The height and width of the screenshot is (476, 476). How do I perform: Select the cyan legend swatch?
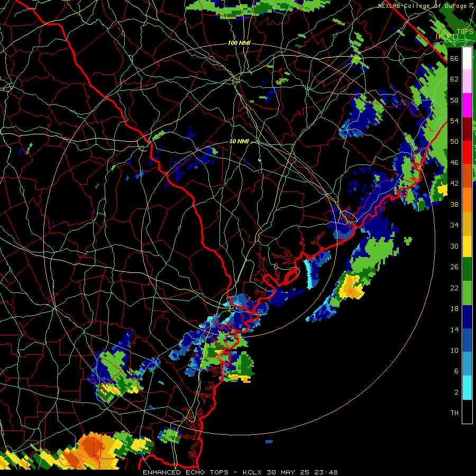(x=467, y=388)
